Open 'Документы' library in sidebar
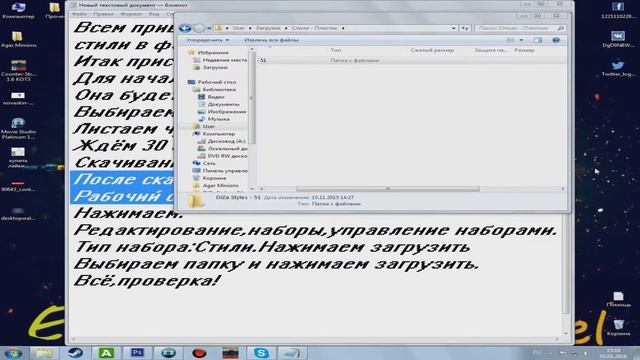The width and height of the screenshot is (640, 360). (x=223, y=104)
